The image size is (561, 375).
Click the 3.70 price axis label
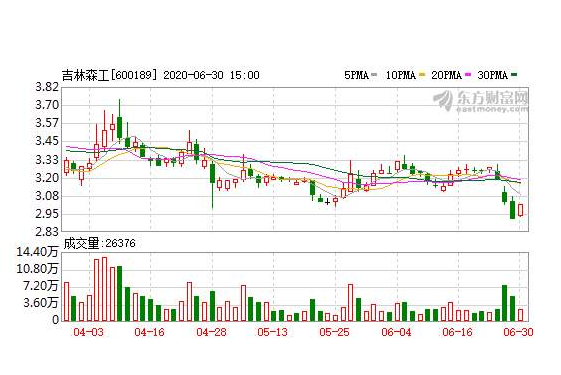[47, 105]
